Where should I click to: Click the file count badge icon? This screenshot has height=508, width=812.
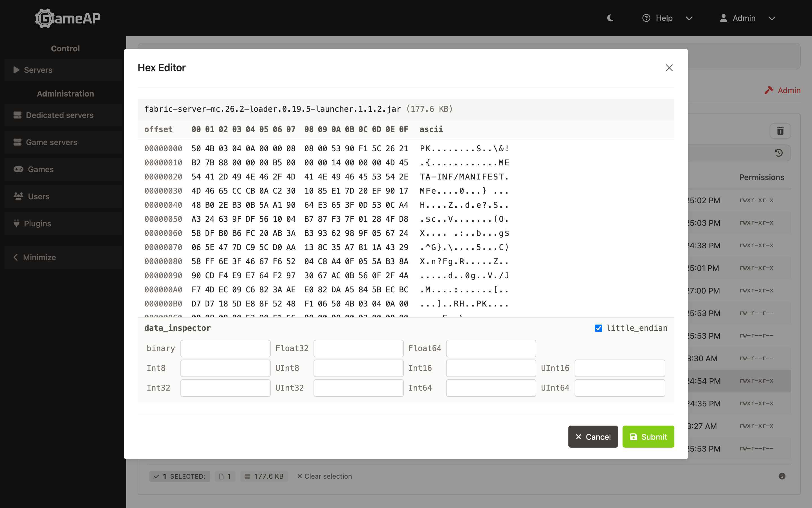(x=221, y=476)
